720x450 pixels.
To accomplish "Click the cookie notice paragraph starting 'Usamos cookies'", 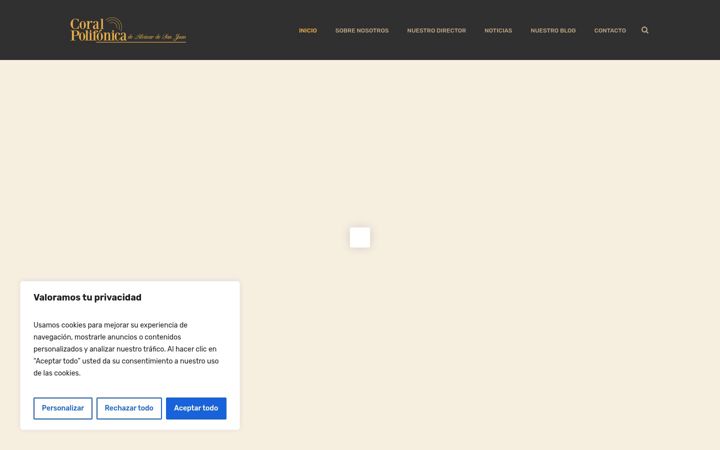I will [126, 349].
